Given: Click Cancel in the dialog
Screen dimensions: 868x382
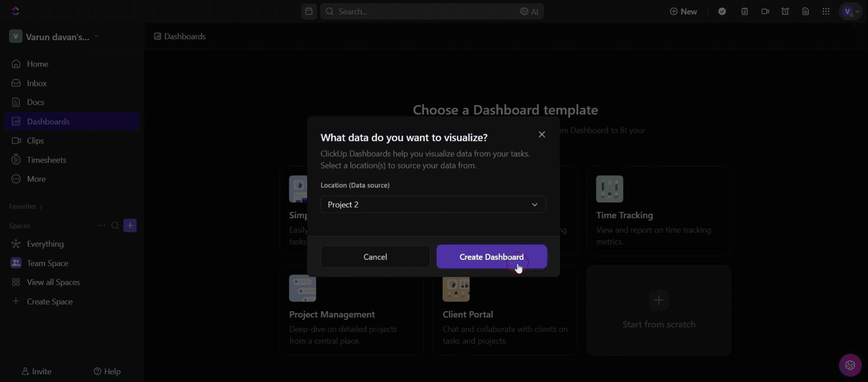Looking at the screenshot, I should coord(375,257).
